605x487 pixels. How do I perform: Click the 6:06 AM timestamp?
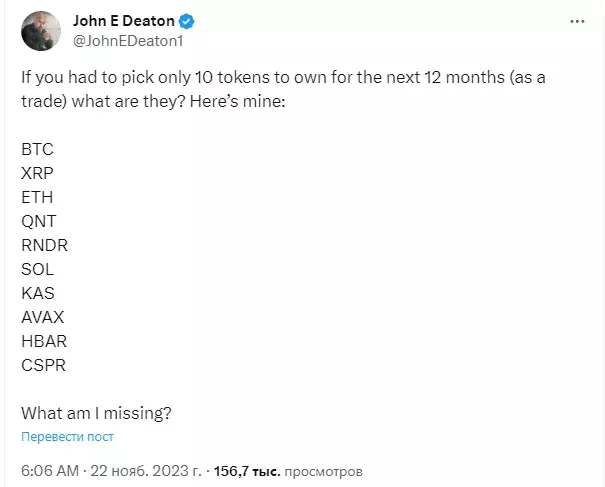(50, 471)
